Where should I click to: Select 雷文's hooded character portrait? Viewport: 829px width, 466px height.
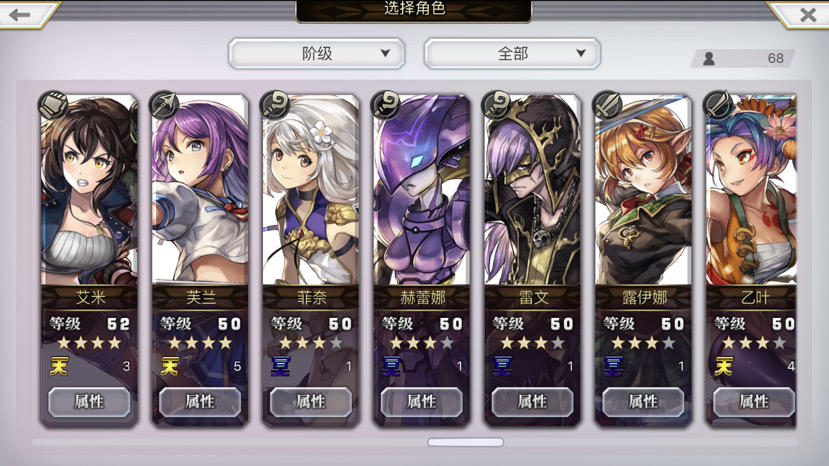click(532, 190)
